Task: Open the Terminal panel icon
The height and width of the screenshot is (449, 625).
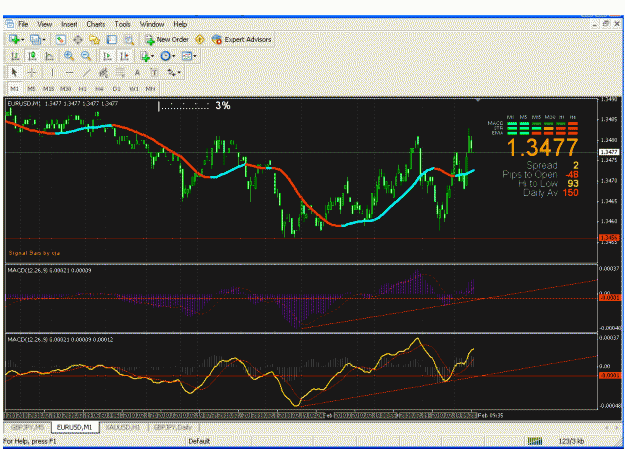Action: point(112,39)
